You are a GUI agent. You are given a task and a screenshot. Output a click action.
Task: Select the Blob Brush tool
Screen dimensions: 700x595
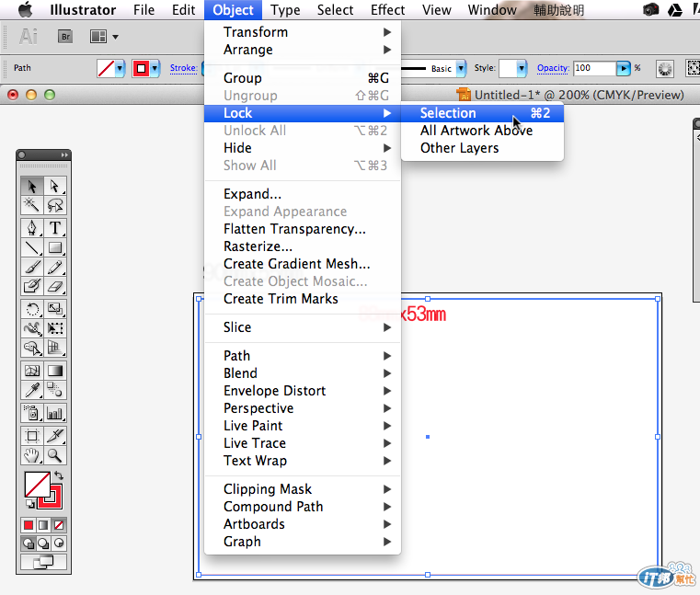click(32, 286)
